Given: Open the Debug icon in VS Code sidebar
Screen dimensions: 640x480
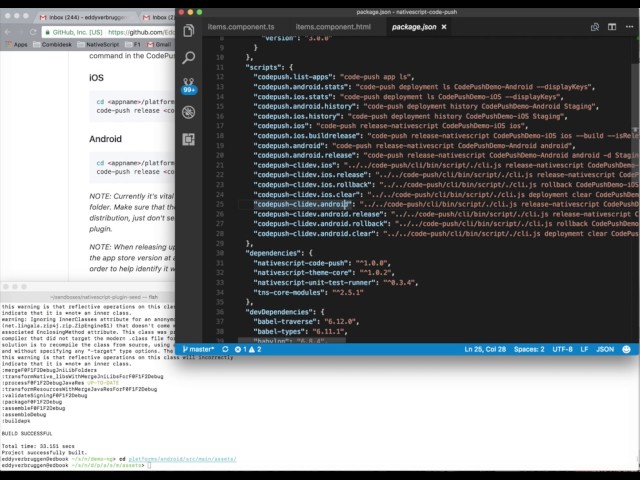Looking at the screenshot, I should click(189, 112).
